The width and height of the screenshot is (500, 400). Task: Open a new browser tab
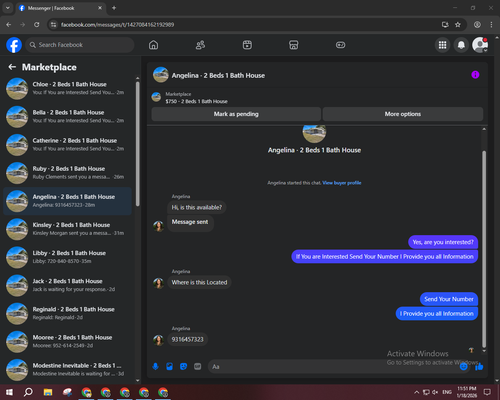click(x=114, y=8)
